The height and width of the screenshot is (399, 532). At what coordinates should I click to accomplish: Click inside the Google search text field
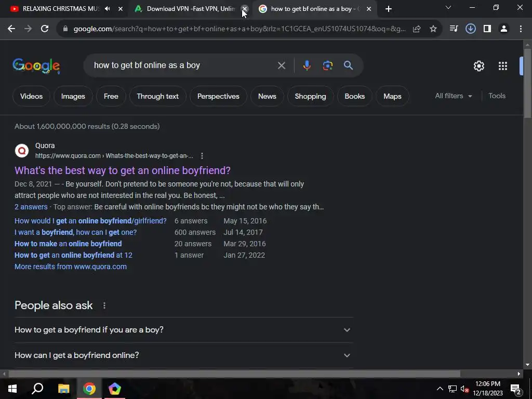183,65
